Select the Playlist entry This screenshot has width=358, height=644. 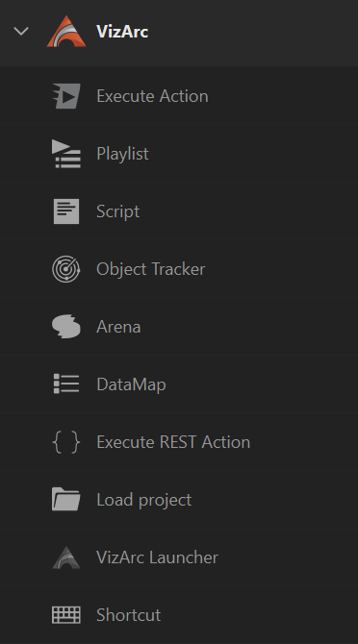coord(179,154)
